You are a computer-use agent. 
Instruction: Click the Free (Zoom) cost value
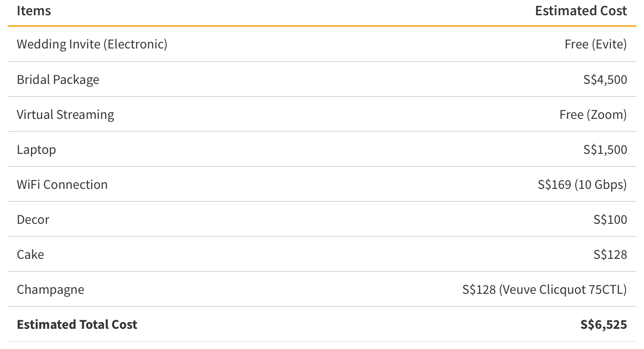[593, 114]
